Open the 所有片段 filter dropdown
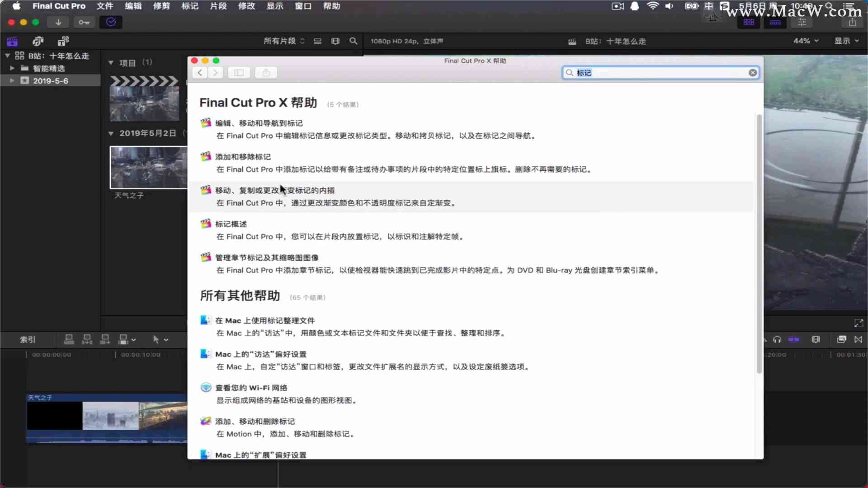 coord(284,41)
